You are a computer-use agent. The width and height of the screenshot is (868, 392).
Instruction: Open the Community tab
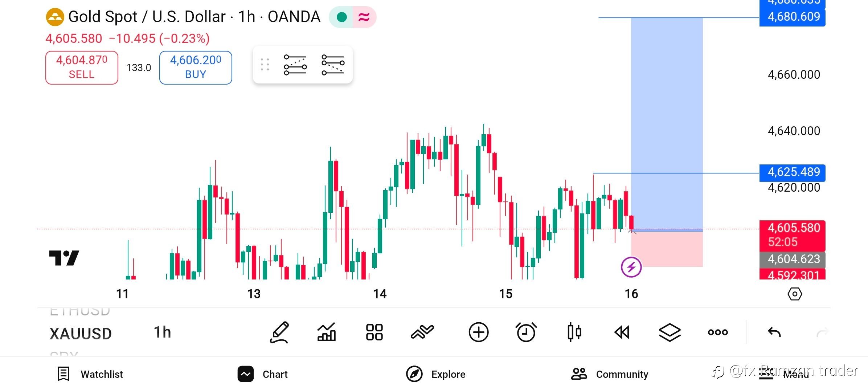610,374
